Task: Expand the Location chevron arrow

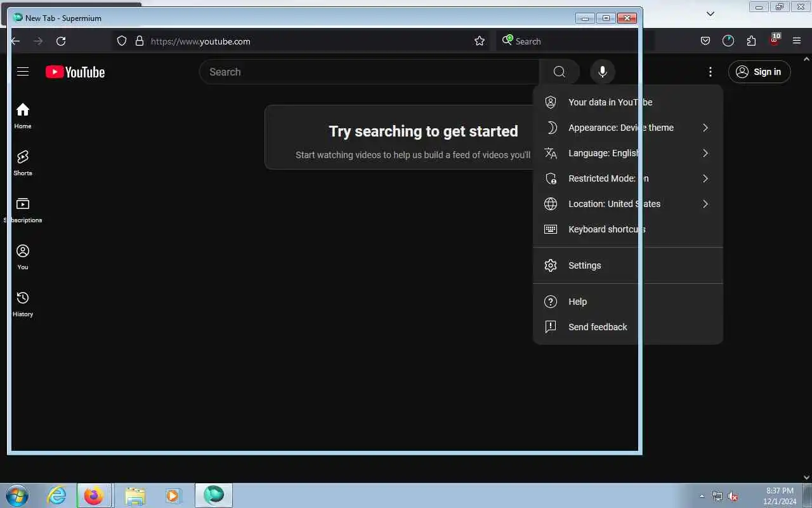Action: tap(705, 204)
